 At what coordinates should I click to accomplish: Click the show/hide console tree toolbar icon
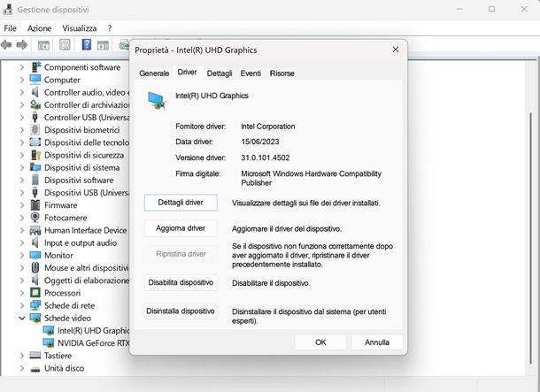coord(43,45)
